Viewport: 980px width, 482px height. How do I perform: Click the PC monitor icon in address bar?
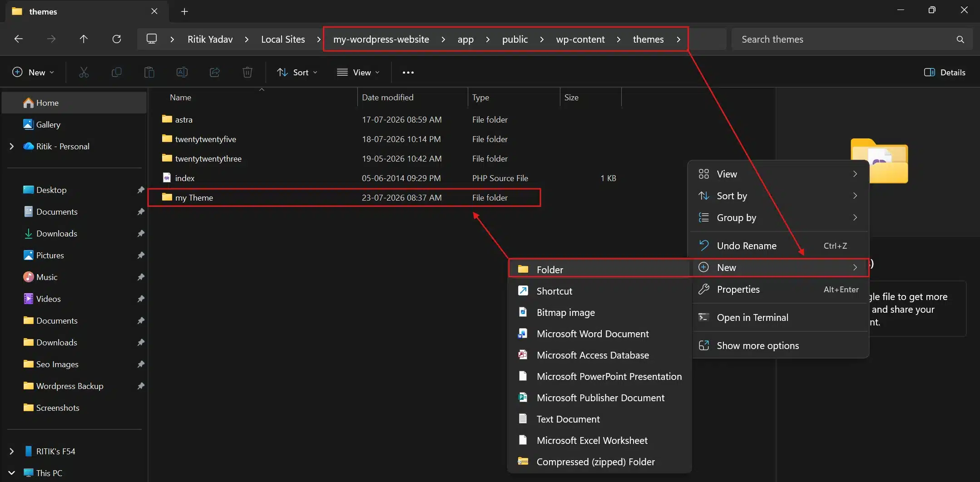coord(152,39)
